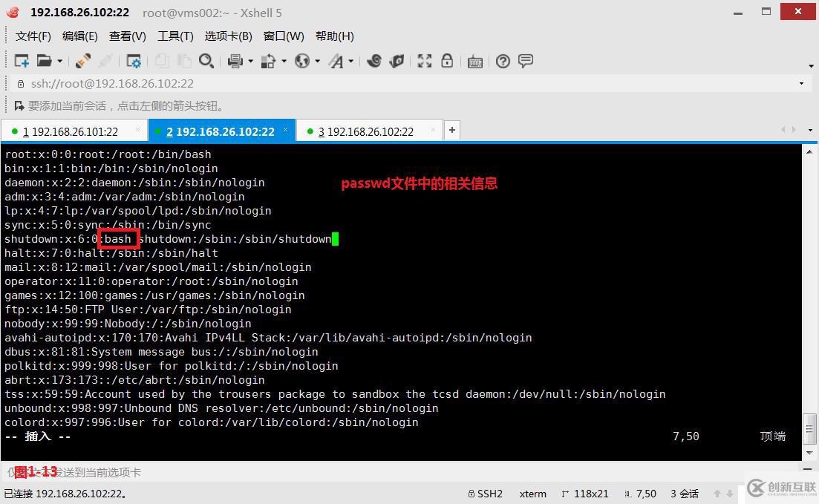Expand the toolbar overflow arrow
Screen dimensions: 819x504
click(811, 66)
